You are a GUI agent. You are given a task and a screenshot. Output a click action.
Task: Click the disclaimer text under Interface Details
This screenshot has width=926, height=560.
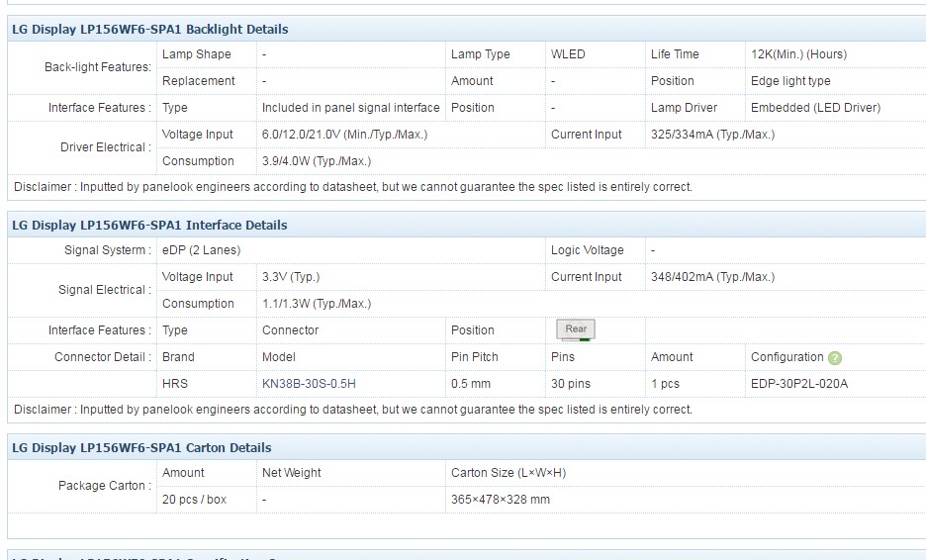click(x=353, y=410)
